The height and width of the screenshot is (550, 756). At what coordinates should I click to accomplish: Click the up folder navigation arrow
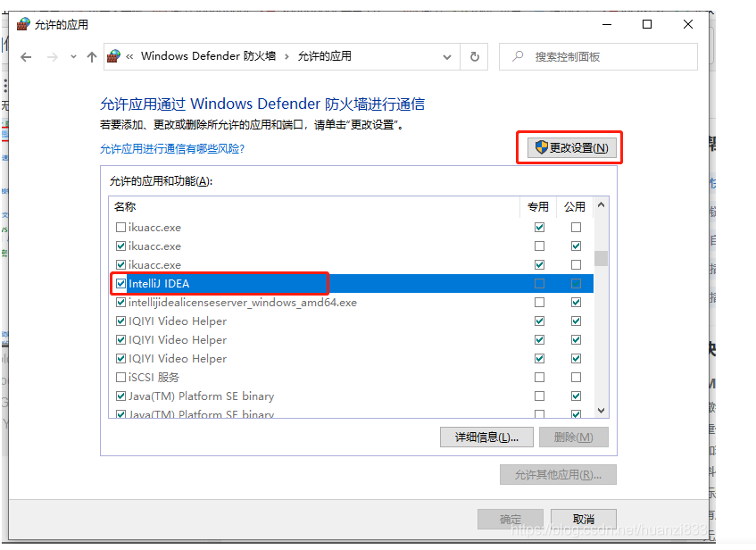click(92, 56)
